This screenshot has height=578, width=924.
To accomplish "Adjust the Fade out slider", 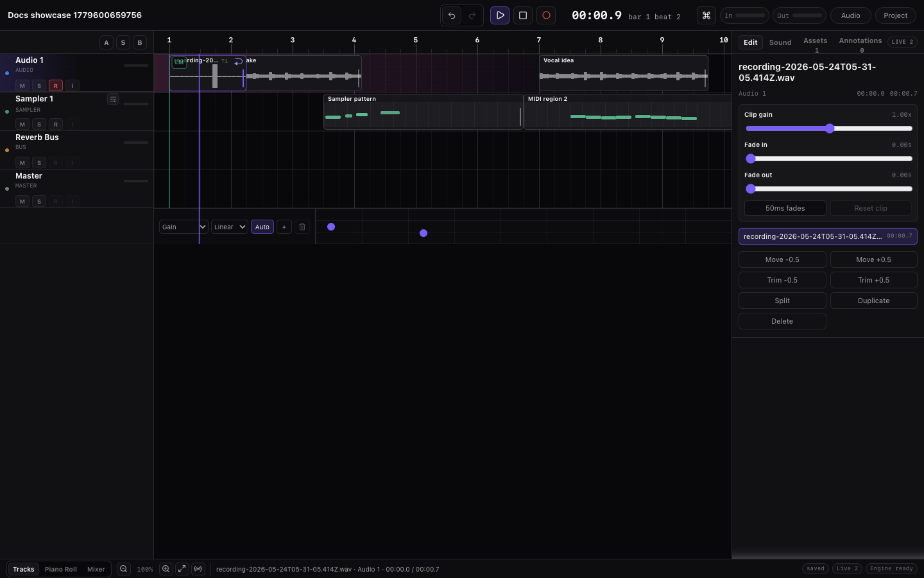I will [x=829, y=189].
